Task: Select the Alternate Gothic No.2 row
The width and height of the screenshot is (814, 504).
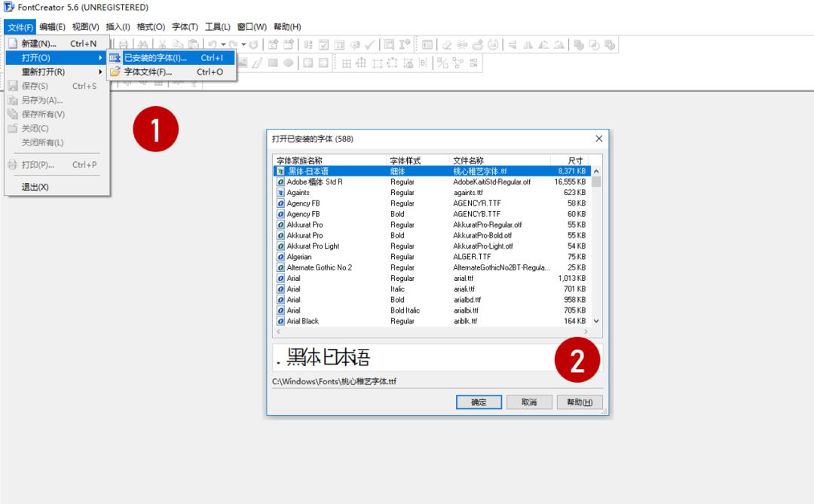Action: tap(432, 267)
